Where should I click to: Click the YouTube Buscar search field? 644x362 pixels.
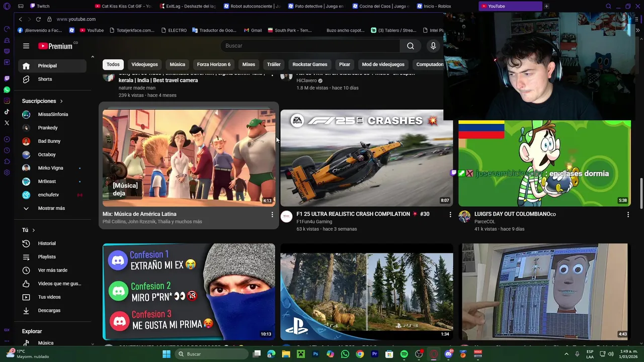tap(310, 46)
